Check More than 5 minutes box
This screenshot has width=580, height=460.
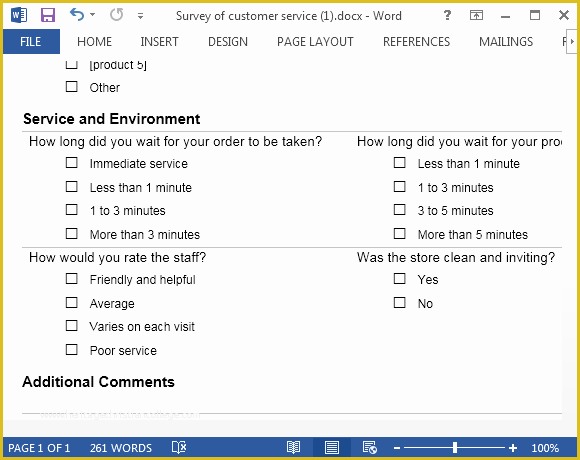click(399, 234)
